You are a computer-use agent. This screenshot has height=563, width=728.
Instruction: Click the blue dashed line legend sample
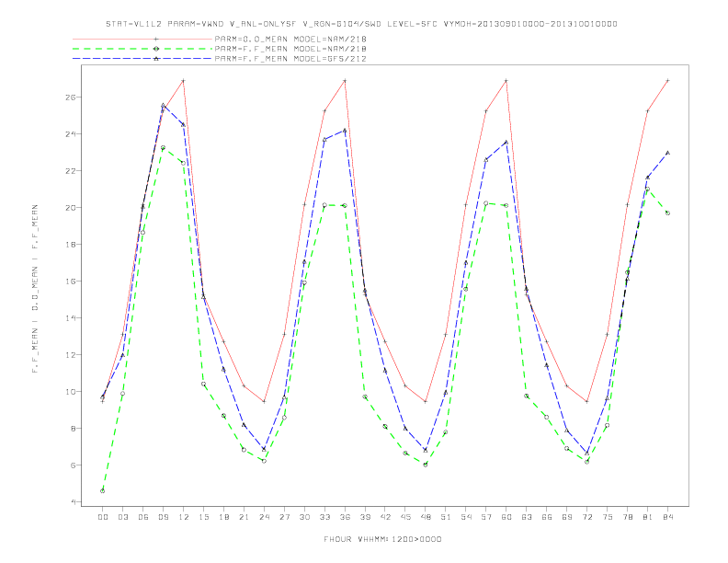(x=142, y=59)
